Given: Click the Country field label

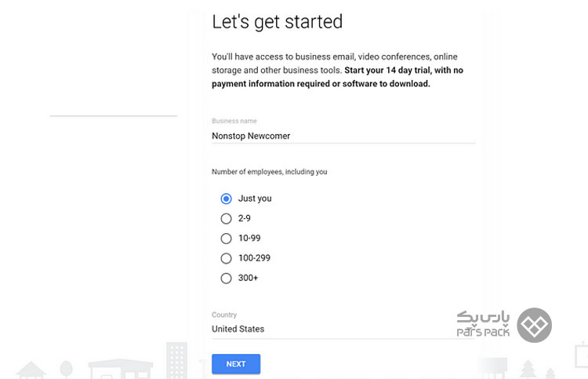Looking at the screenshot, I should click(224, 315).
